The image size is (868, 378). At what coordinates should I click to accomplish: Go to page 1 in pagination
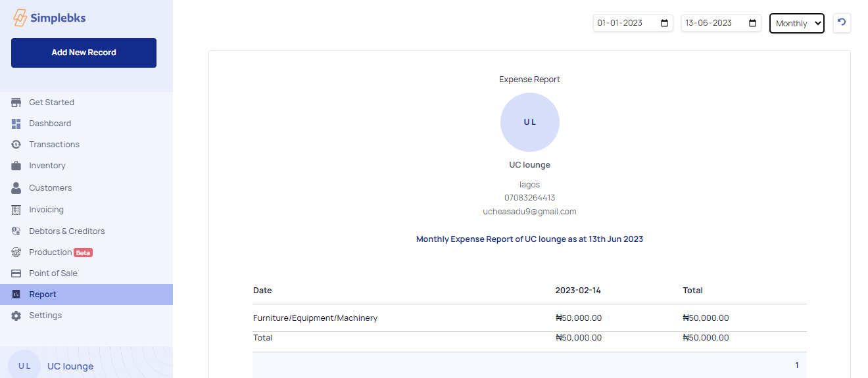point(797,366)
